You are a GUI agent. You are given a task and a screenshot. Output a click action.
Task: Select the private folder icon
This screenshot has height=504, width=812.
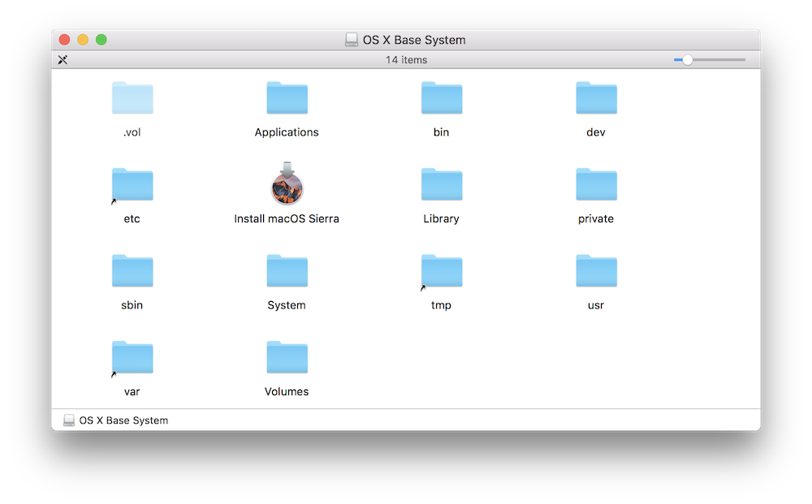[596, 185]
